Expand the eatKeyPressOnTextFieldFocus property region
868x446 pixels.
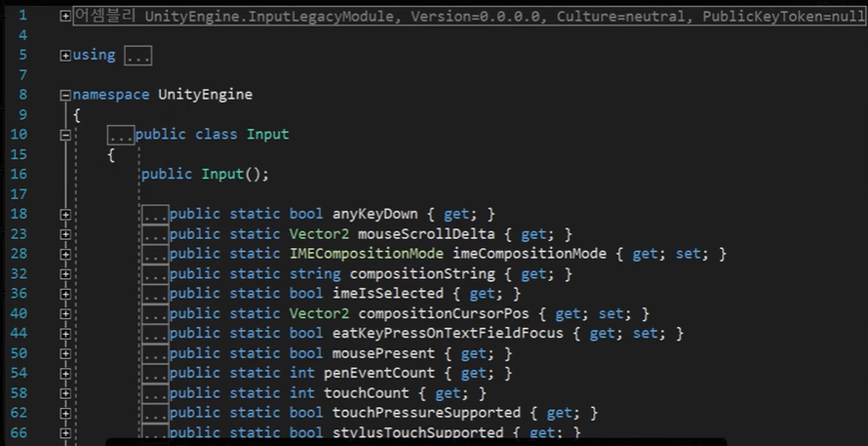tap(65, 334)
